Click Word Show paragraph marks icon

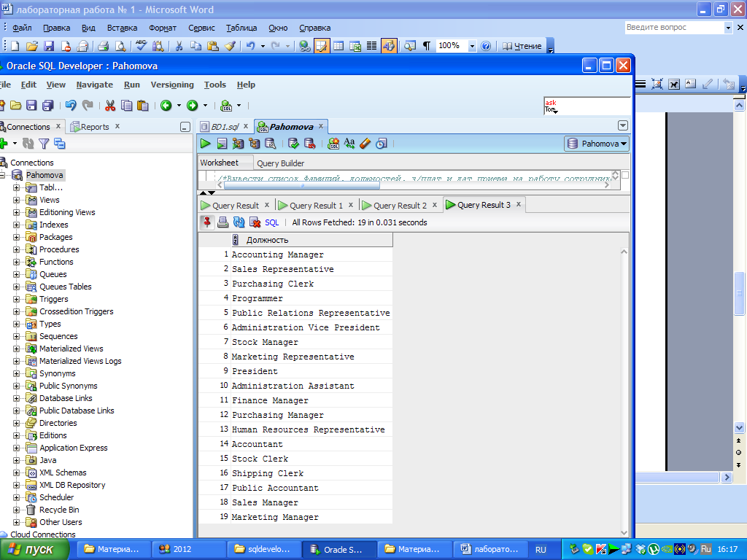click(x=426, y=46)
